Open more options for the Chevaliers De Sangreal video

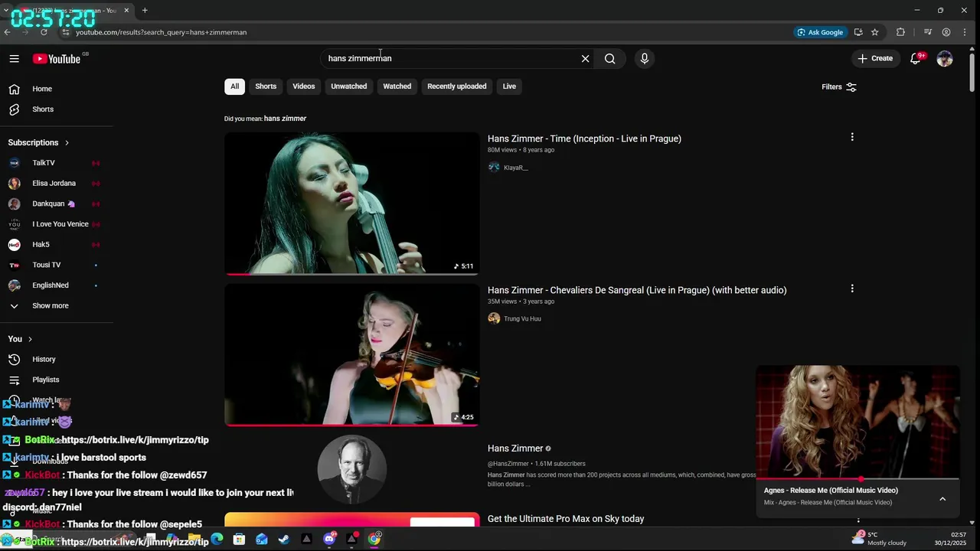(x=852, y=289)
